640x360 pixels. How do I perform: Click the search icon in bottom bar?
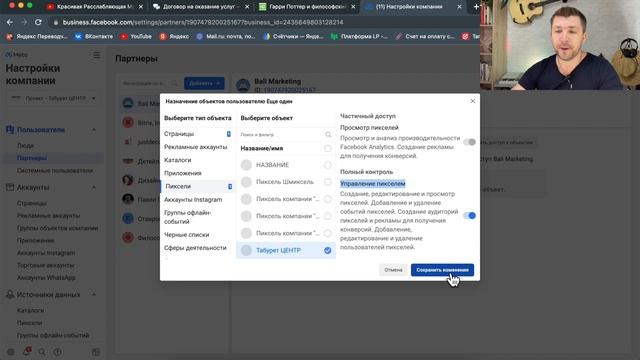point(42,352)
